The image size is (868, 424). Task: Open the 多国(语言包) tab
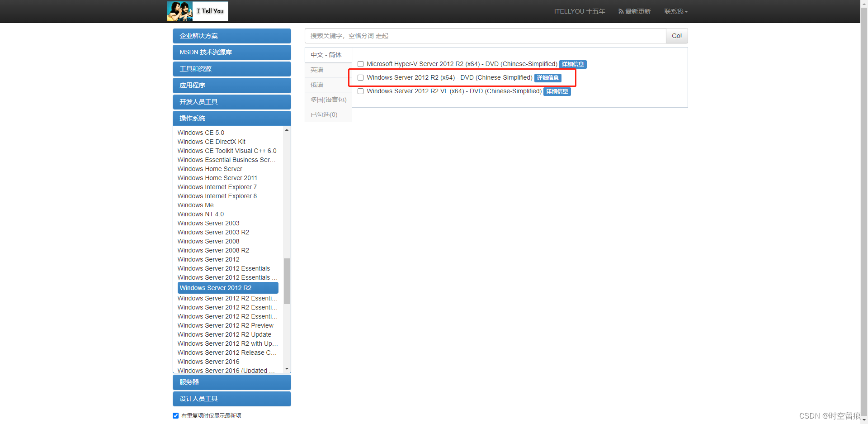click(x=328, y=100)
